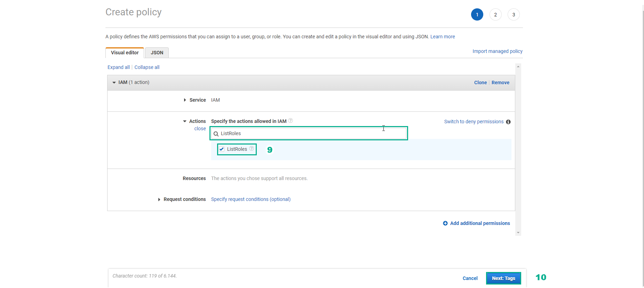The height and width of the screenshot is (288, 644).
Task: Open the Learn more link
Action: click(443, 37)
